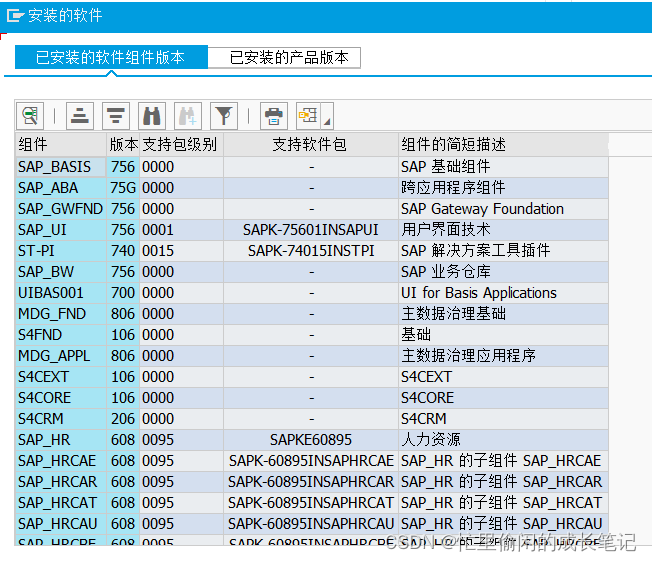This screenshot has width=652, height=561.
Task: Select the SAP_HRCAE component cell
Action: [x=61, y=461]
